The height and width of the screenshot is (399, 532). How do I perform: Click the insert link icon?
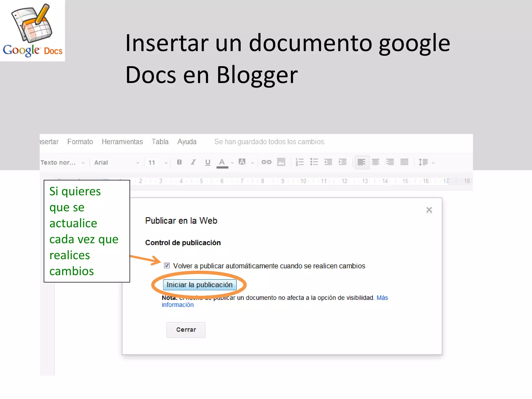(x=266, y=162)
